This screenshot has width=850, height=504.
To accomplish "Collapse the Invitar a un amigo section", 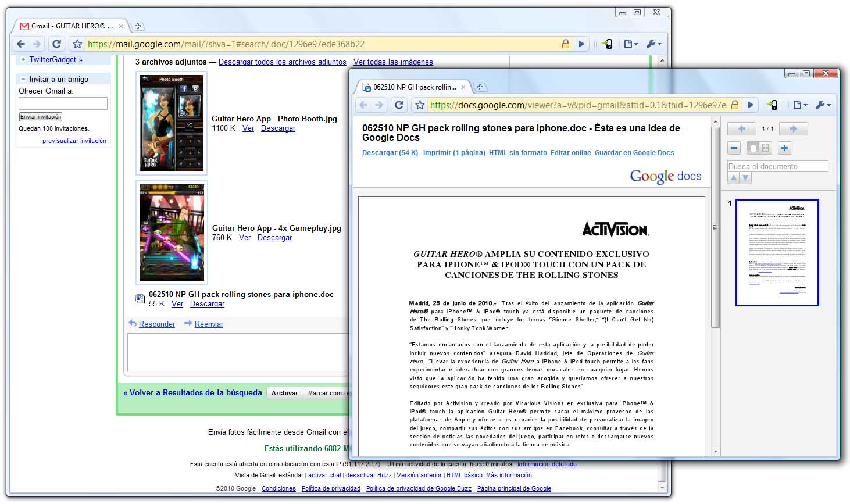I will click(x=23, y=79).
